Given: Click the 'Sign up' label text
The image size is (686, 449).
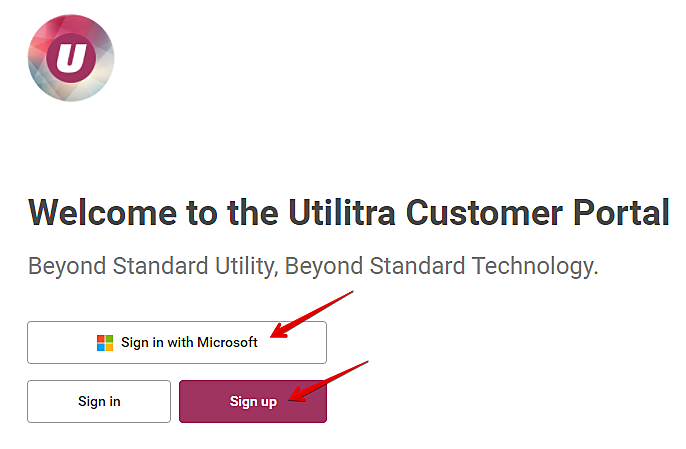Looking at the screenshot, I should [x=253, y=402].
